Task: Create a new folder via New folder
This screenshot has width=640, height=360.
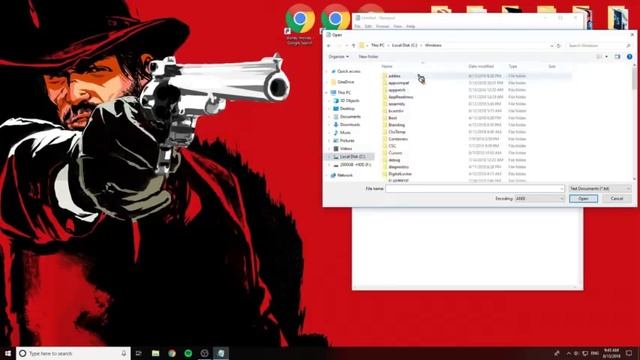Action: pos(368,57)
